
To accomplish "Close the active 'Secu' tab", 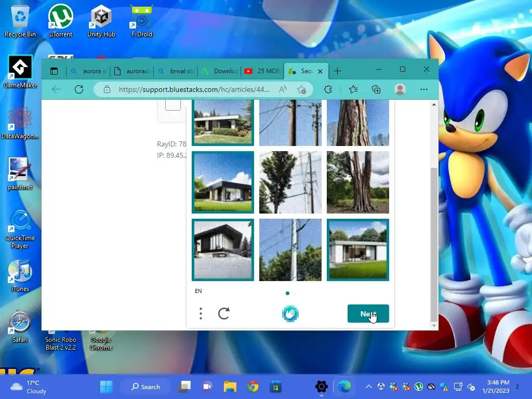I will [320, 71].
